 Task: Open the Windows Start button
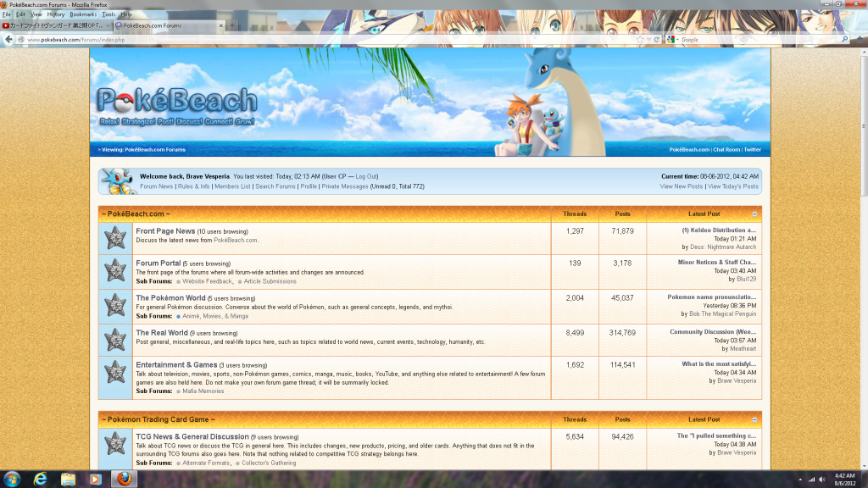click(x=12, y=480)
